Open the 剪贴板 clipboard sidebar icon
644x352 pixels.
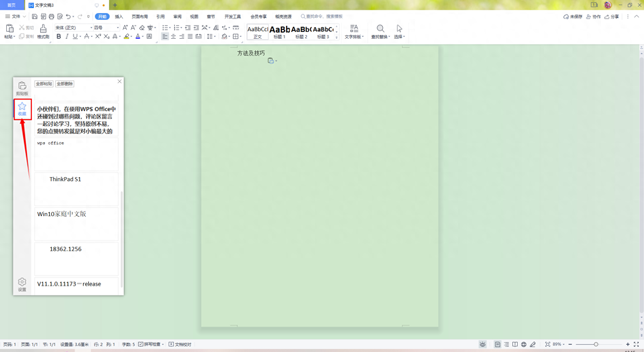[22, 89]
